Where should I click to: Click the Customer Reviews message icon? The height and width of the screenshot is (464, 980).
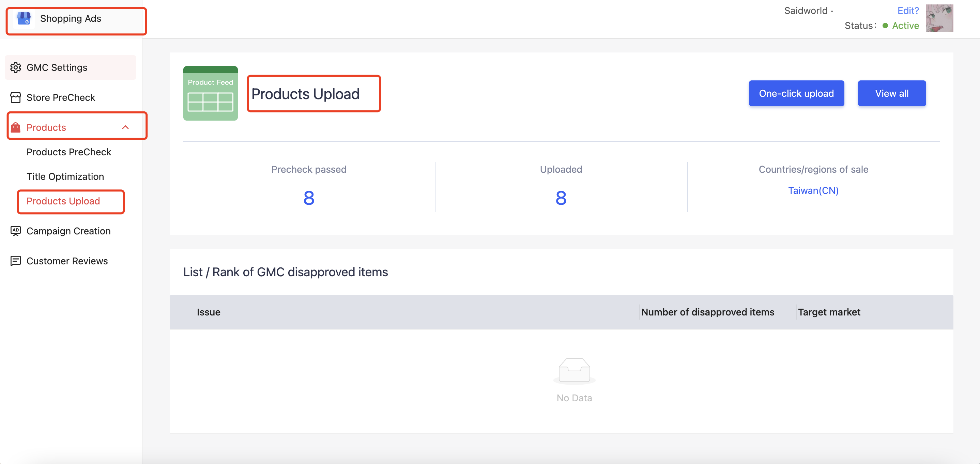coord(16,261)
